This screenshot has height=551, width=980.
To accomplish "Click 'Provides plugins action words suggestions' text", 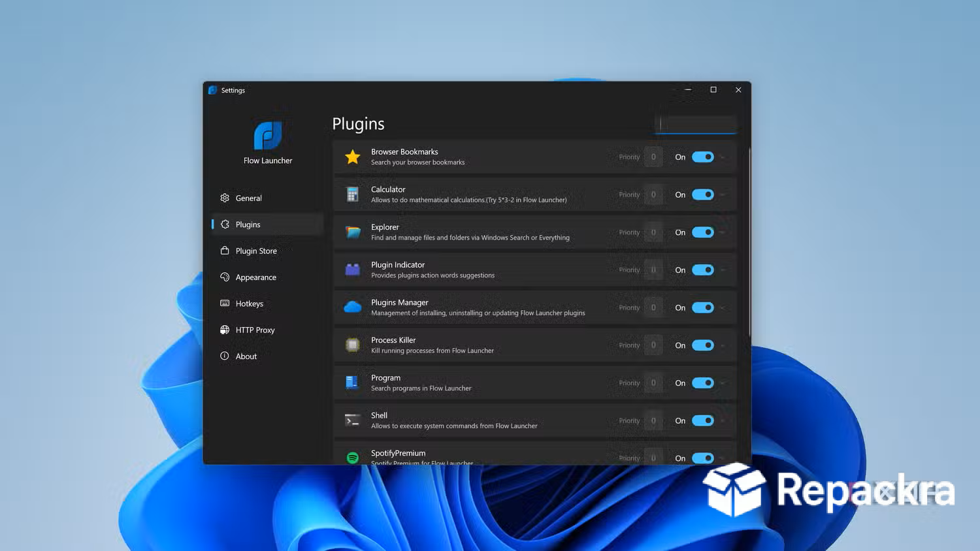I will pyautogui.click(x=433, y=275).
